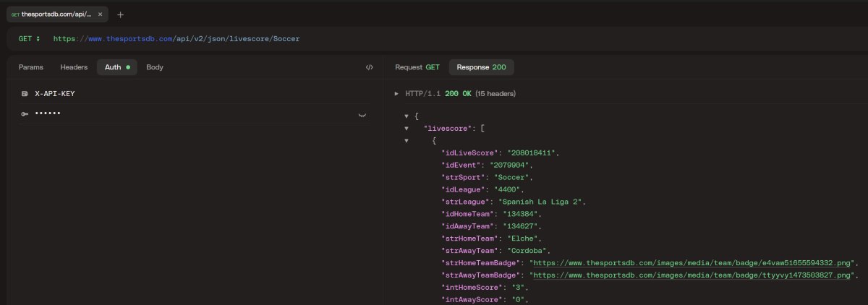868x305 pixels.
Task: Open the strHomeTeamBadge image link
Action: point(692,262)
